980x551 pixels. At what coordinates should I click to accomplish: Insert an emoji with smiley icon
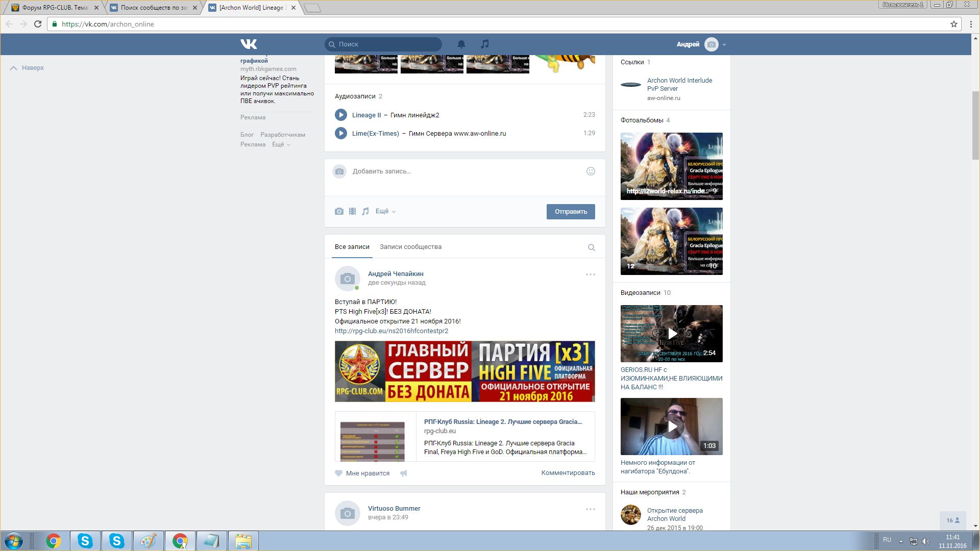(x=591, y=171)
